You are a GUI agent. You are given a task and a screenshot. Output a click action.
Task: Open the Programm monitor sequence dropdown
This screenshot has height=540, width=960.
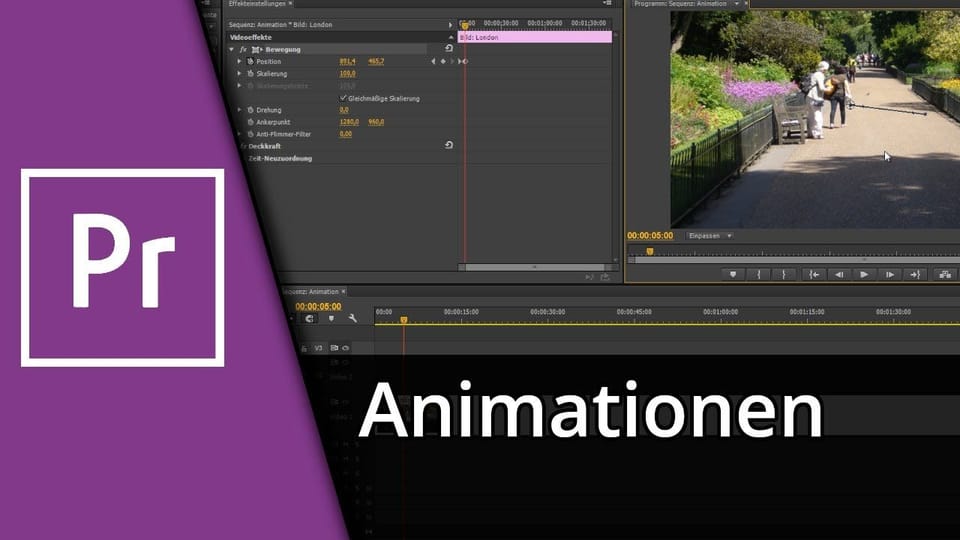pos(737,4)
